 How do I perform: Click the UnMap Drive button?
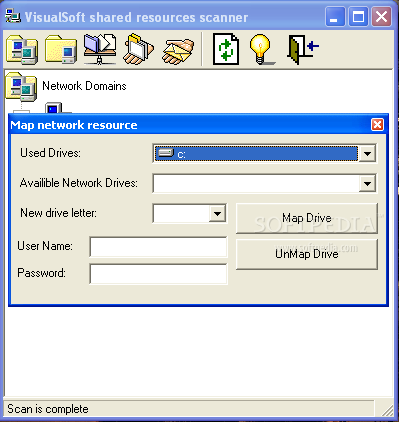click(307, 254)
